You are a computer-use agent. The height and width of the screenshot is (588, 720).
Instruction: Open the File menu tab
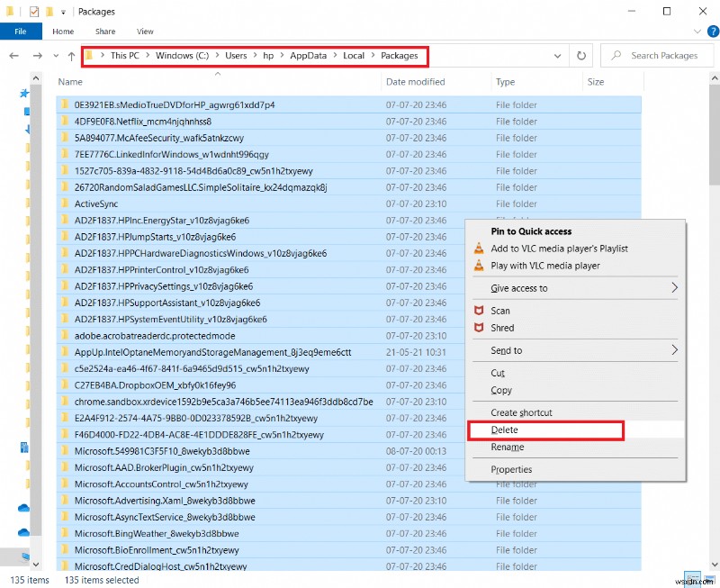pyautogui.click(x=21, y=32)
